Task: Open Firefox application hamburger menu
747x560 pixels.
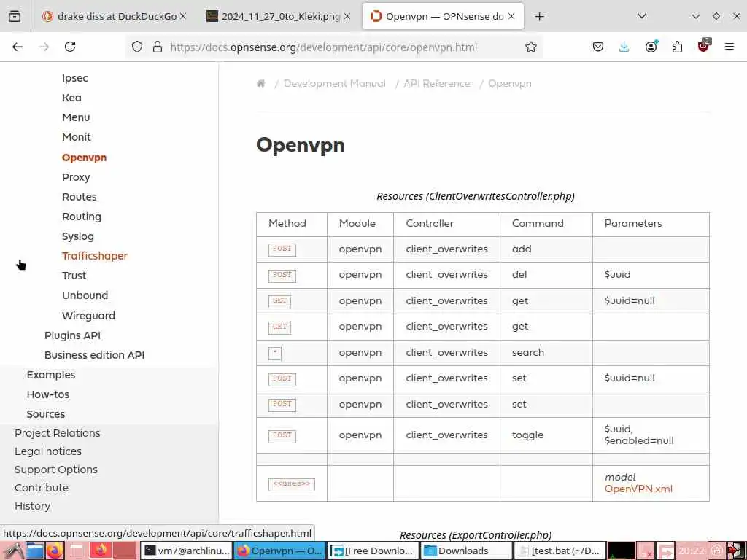Action: [x=729, y=47]
